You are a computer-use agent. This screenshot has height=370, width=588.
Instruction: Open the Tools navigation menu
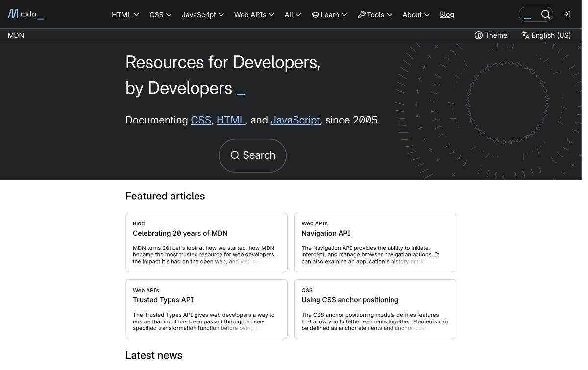point(375,15)
